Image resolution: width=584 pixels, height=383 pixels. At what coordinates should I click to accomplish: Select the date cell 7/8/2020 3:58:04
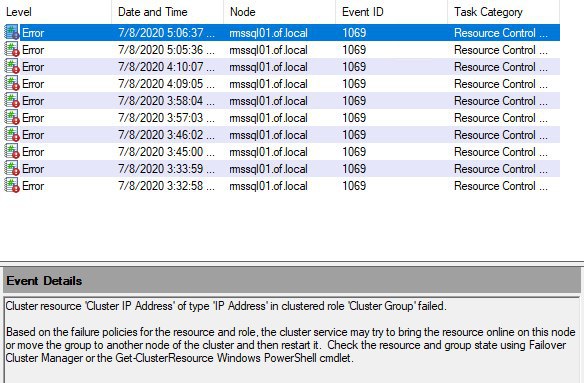pos(166,101)
